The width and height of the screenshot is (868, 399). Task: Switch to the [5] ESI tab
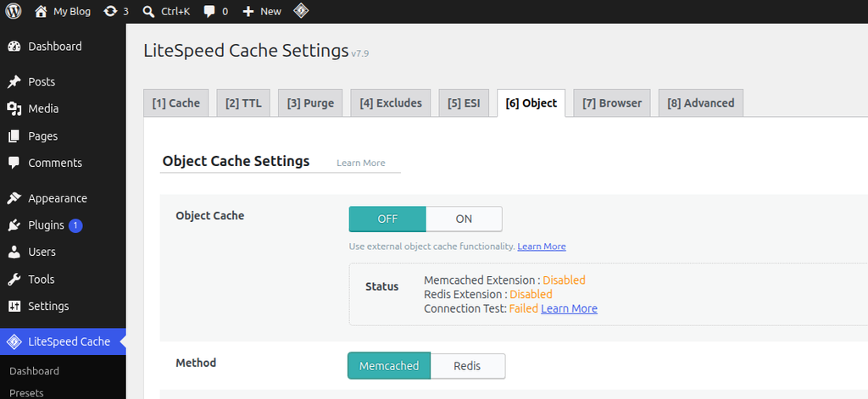(464, 103)
